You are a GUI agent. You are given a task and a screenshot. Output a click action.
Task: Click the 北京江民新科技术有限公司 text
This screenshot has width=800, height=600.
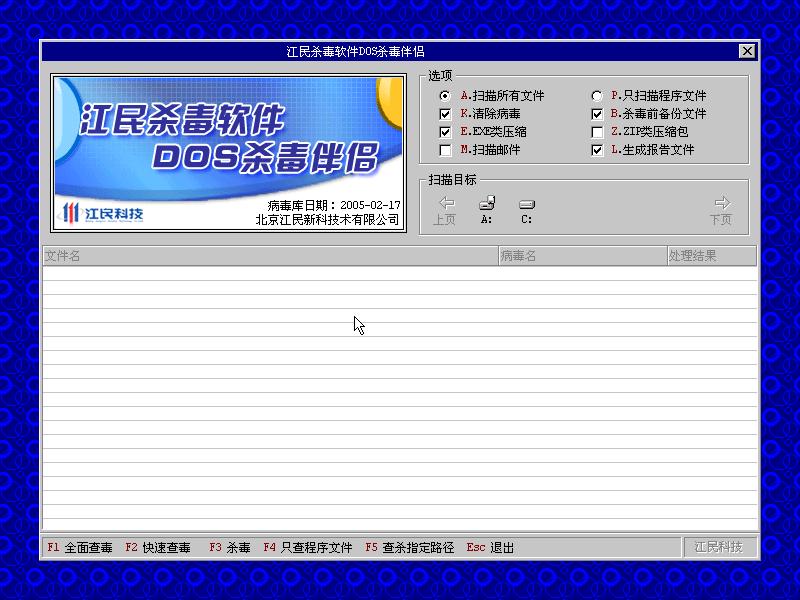[328, 219]
